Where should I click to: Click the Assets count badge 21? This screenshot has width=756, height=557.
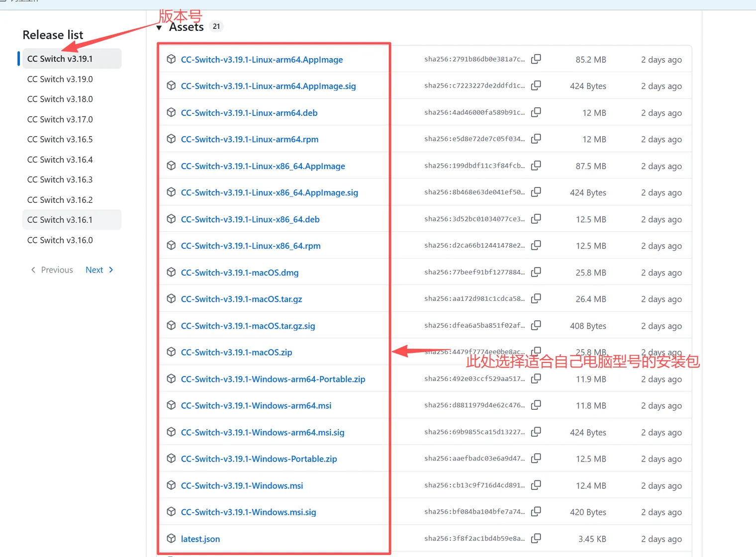coord(216,26)
